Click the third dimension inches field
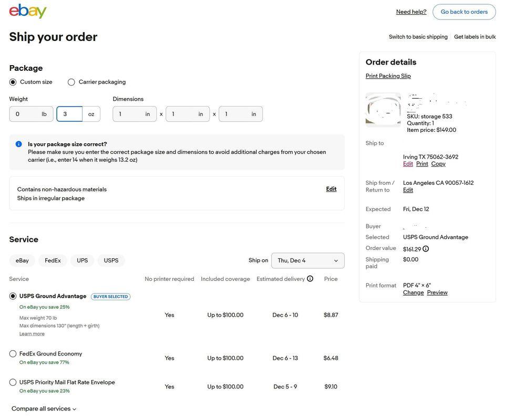 pos(241,114)
